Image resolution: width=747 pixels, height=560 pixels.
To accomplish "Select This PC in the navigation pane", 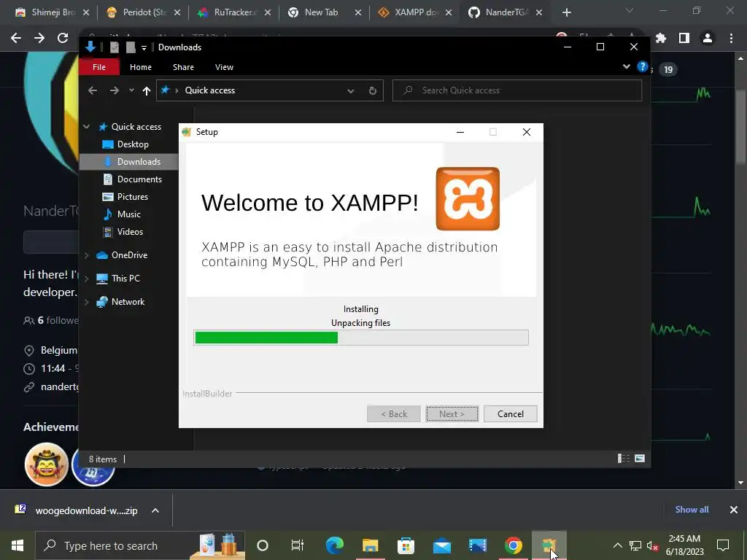I will (125, 279).
